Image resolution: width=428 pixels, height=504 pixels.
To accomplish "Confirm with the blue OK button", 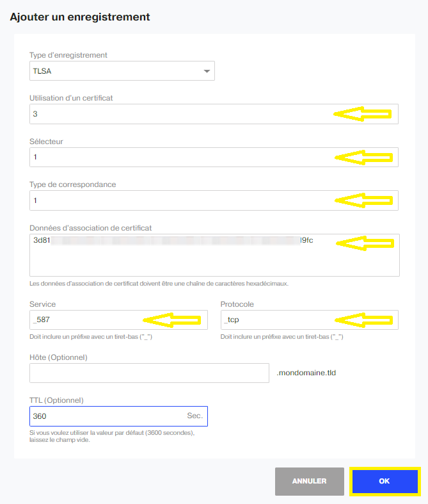I will [x=384, y=481].
